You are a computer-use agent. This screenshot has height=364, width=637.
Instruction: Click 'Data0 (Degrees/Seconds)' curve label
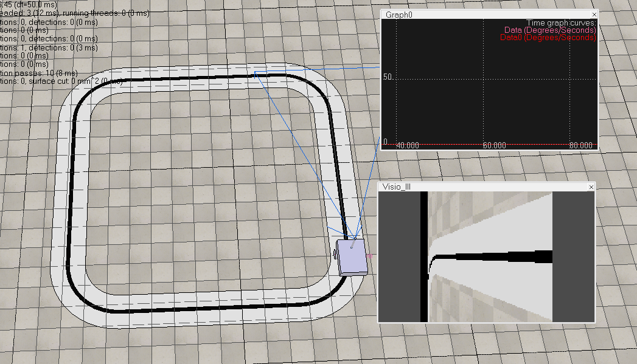(x=548, y=37)
